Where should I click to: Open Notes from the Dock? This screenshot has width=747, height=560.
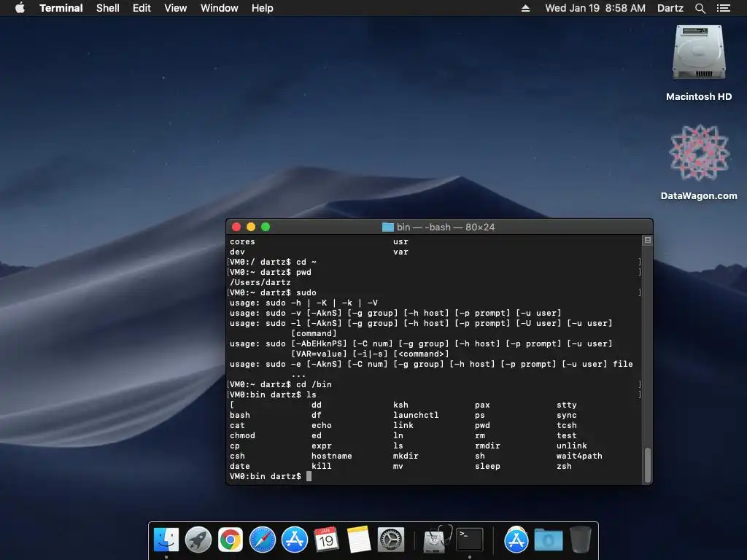point(359,540)
